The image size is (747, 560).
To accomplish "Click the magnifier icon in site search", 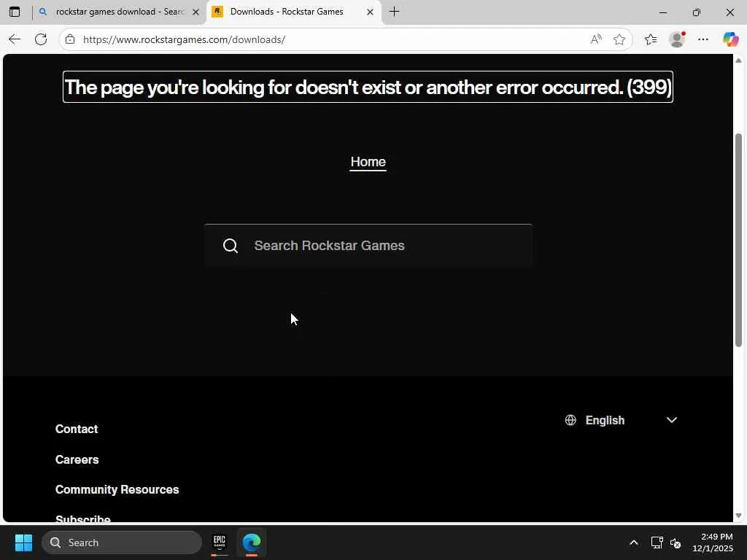I will [231, 246].
